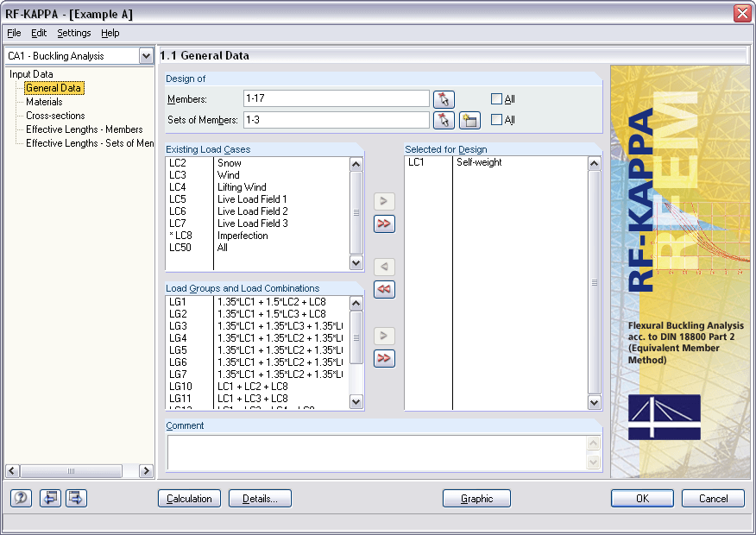
Task: Open the Details... dialog
Action: point(260,499)
